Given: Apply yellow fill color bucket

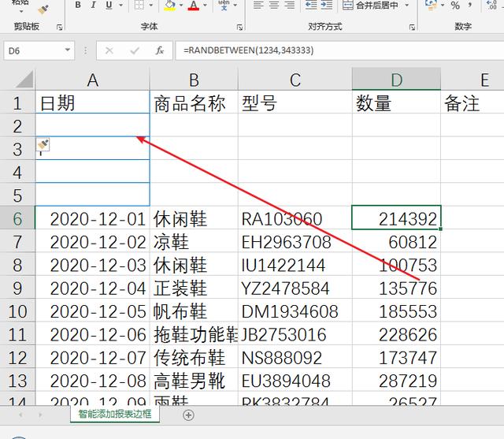Looking at the screenshot, I should click(x=170, y=6).
